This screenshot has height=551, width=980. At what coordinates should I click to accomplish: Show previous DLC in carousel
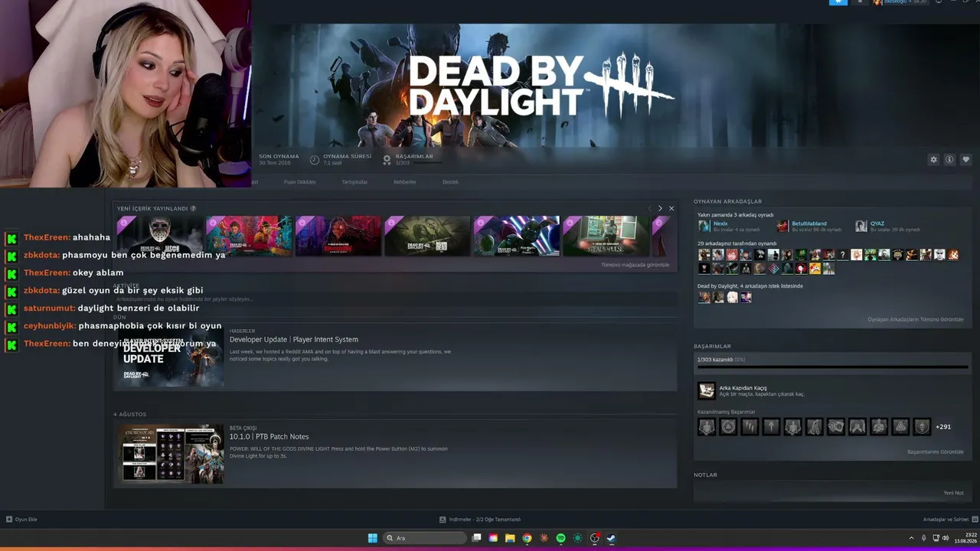(649, 208)
